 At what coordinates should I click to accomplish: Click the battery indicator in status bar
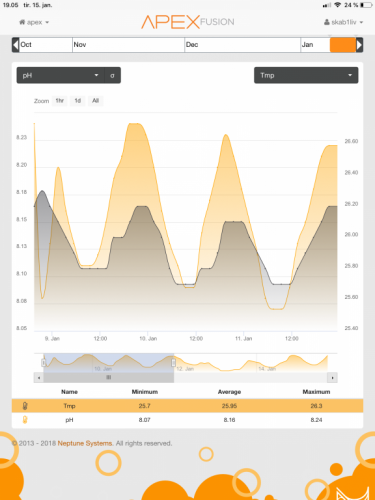pos(366,5)
